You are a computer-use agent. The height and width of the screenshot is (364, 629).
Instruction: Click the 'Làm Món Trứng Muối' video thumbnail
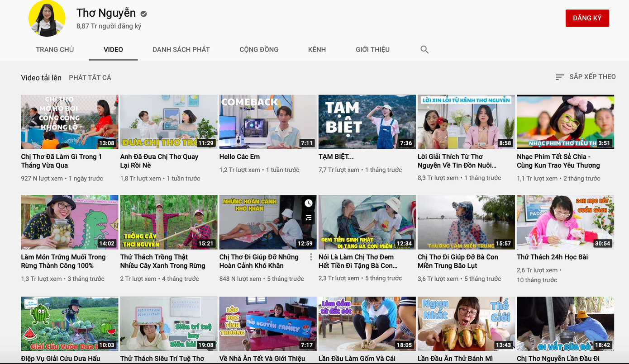[69, 222]
